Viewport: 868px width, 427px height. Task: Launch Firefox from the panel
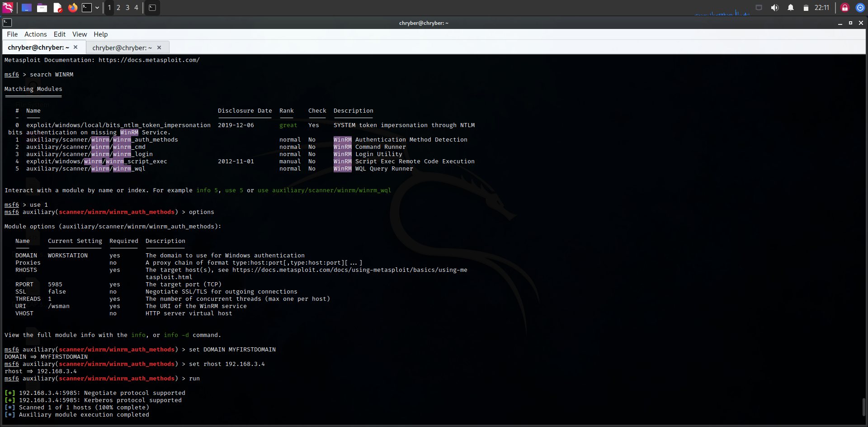coord(73,8)
